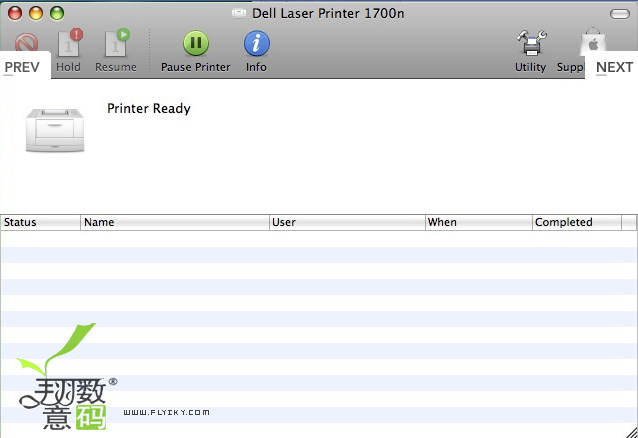Viewport: 638px width, 438px height.
Task: Click the Resume job toolbar icon
Action: click(117, 43)
